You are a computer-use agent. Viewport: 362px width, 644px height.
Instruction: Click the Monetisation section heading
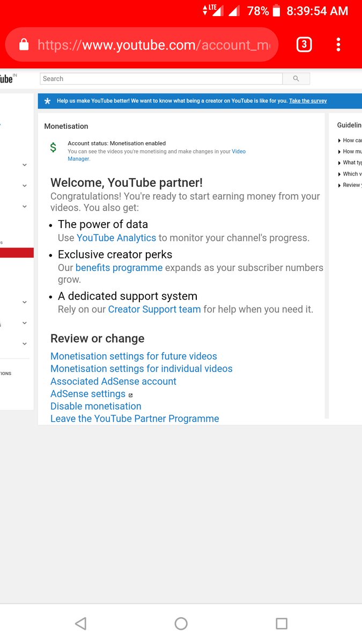(66, 126)
